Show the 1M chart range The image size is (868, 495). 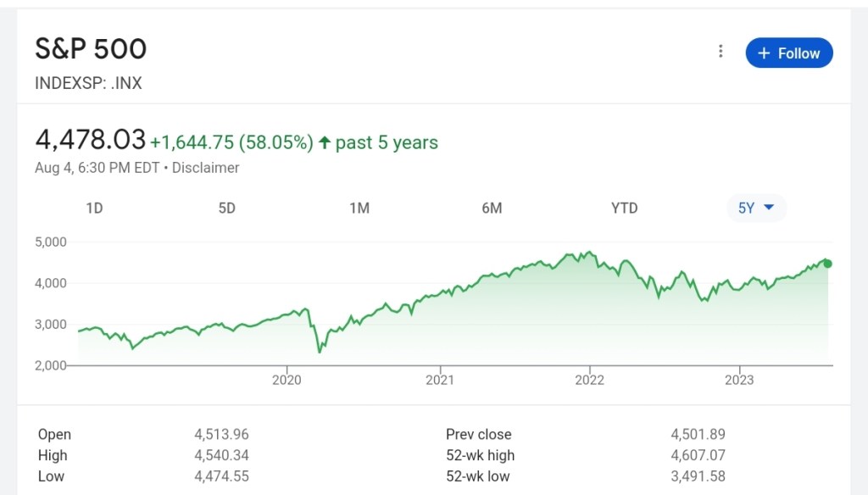click(359, 208)
